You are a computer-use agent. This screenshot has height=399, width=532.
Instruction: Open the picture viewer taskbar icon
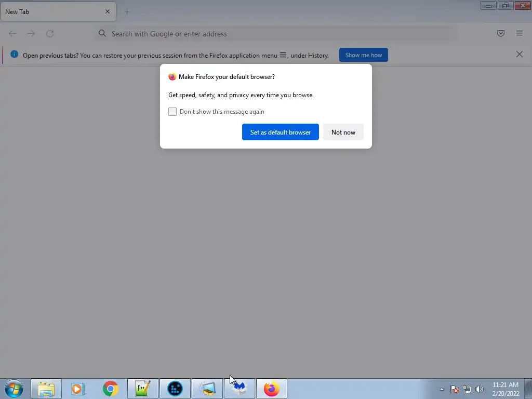pos(207,389)
